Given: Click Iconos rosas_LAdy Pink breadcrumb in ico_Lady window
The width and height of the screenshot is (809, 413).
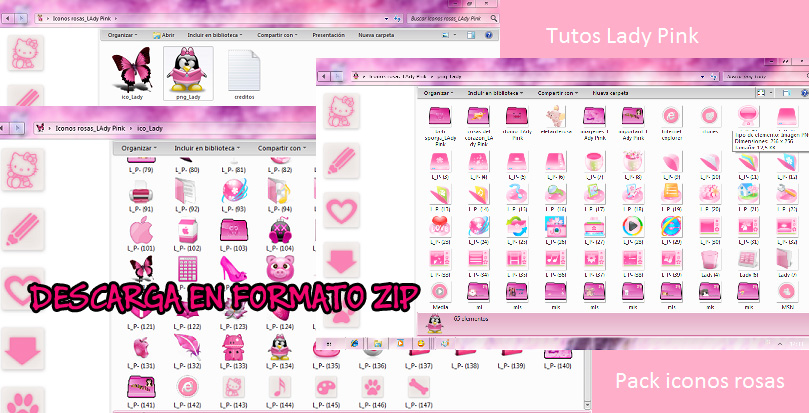Looking at the screenshot, I should coord(90,128).
